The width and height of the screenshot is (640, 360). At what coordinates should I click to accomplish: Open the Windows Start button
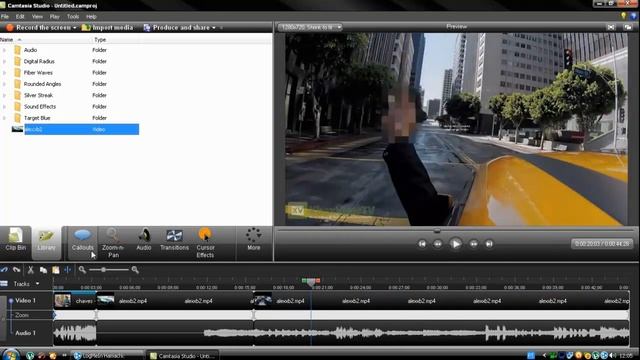point(11,355)
